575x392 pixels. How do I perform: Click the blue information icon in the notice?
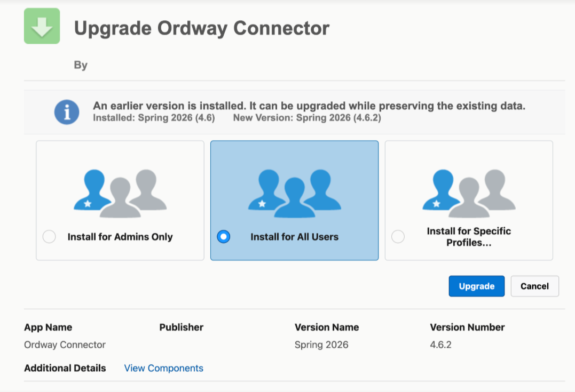click(67, 112)
